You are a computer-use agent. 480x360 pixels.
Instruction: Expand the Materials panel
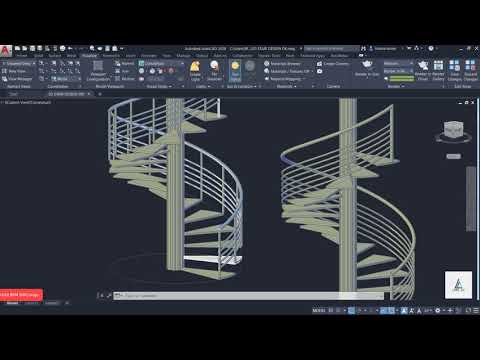coord(286,86)
